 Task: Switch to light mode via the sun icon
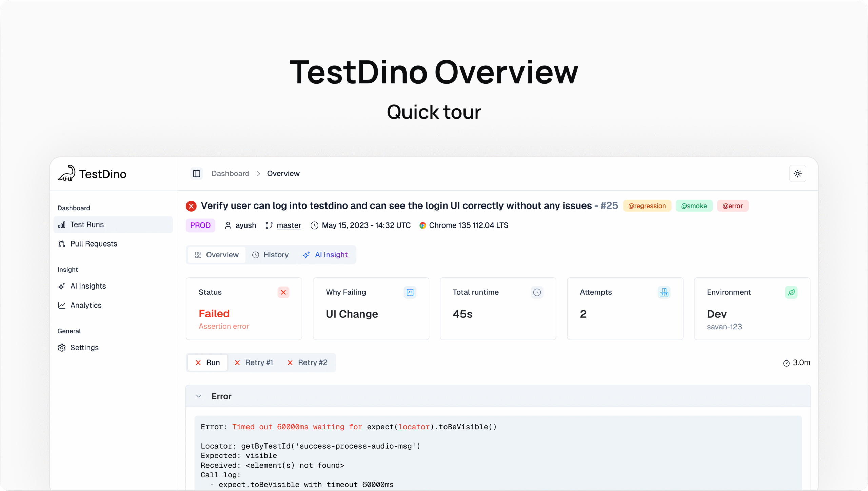(x=798, y=173)
